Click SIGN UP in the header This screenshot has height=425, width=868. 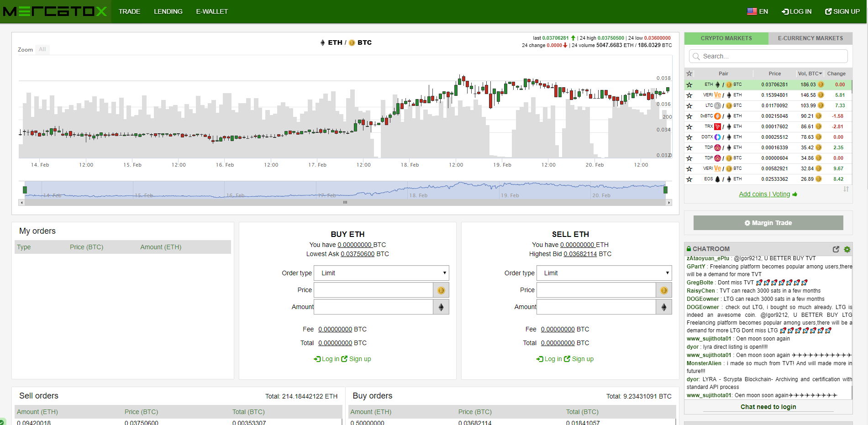click(x=842, y=11)
